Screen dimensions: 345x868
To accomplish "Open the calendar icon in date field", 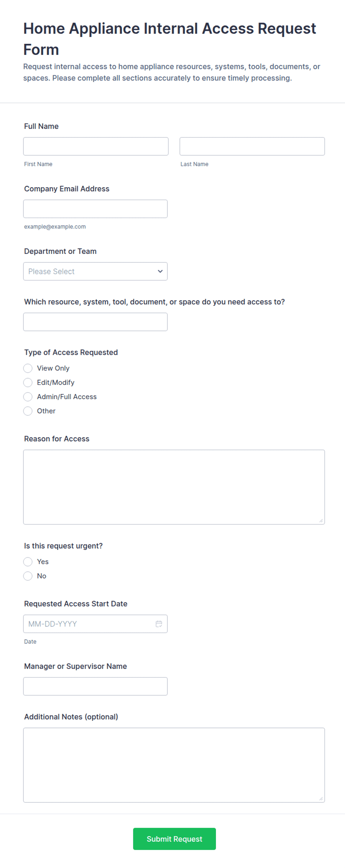I will click(159, 624).
